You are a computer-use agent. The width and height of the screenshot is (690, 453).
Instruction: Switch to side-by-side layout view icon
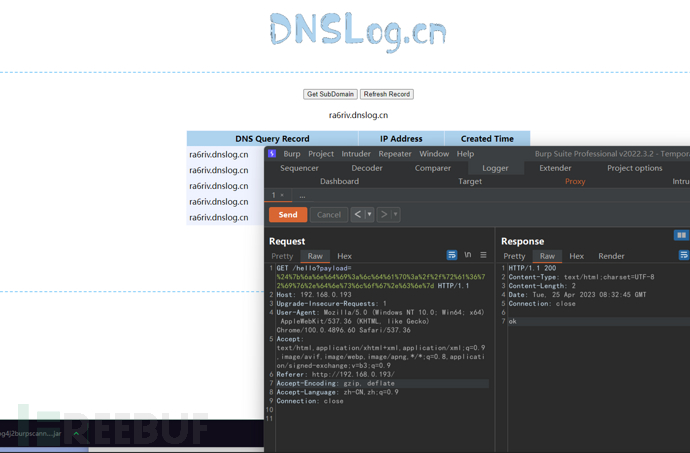(x=681, y=235)
